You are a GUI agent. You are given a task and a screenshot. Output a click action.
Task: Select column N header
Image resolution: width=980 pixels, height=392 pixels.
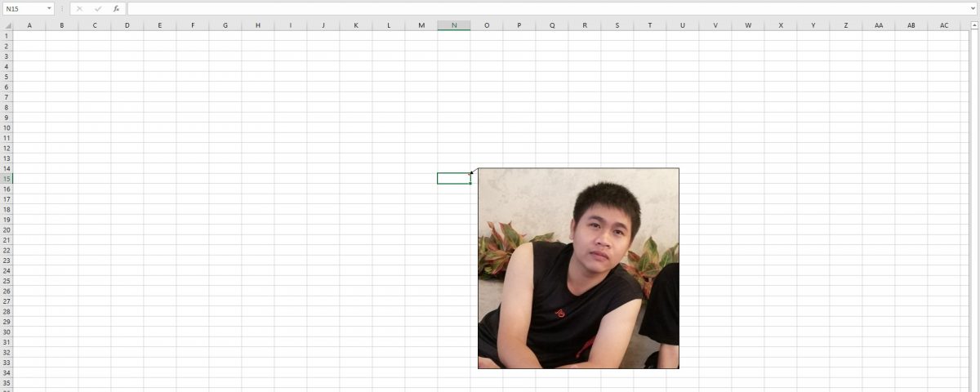(453, 25)
